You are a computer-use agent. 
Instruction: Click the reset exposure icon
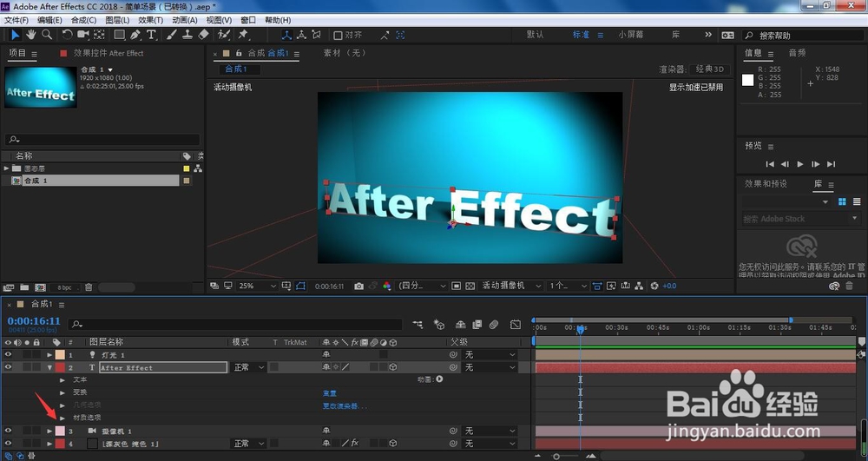point(654,286)
